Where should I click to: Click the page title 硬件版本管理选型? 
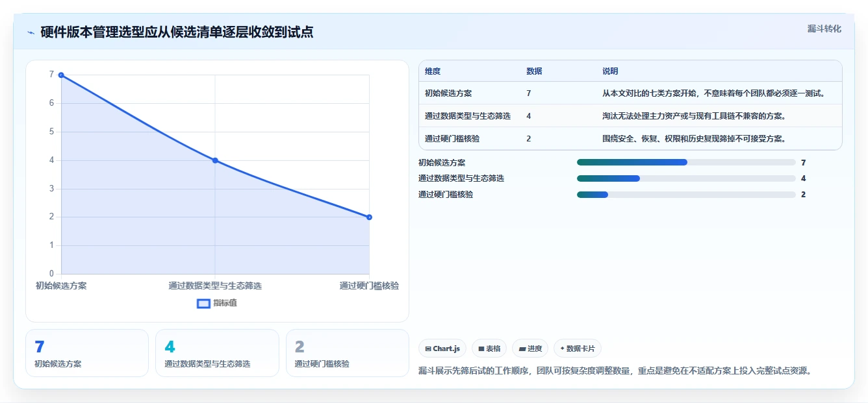[x=177, y=32]
